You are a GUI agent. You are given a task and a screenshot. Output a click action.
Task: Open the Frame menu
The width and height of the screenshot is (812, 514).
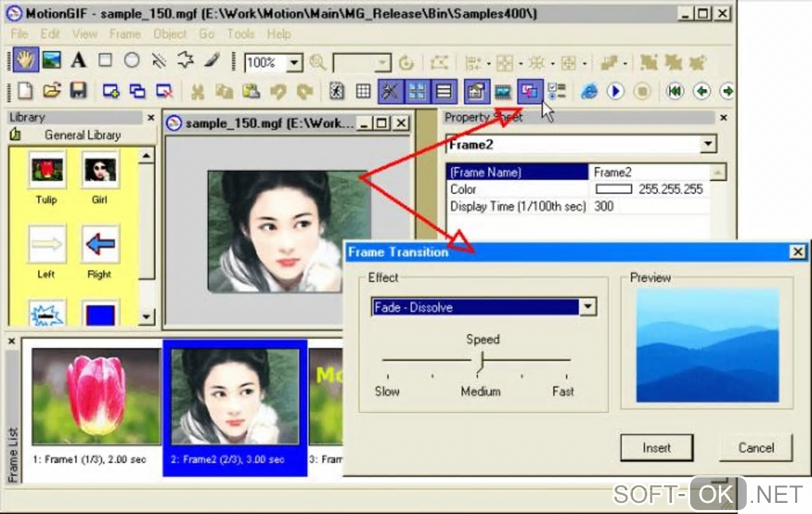point(125,34)
